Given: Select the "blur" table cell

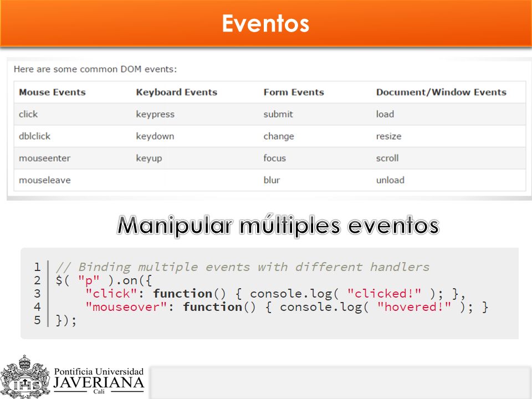Looking at the screenshot, I should [272, 180].
